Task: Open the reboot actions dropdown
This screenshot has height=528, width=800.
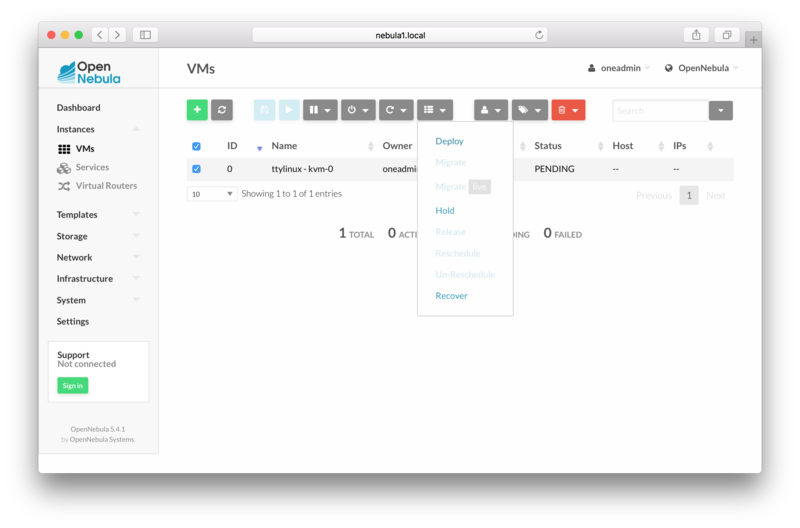Action: pos(395,110)
